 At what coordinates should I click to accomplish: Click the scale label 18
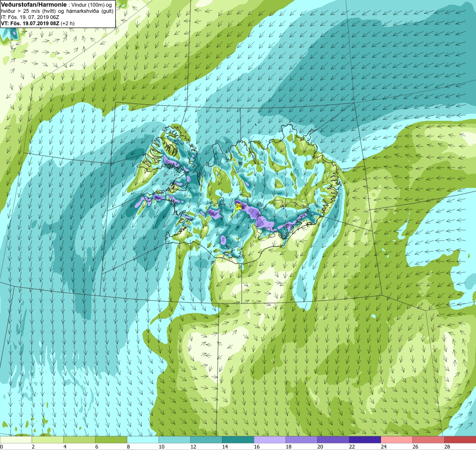(x=288, y=447)
